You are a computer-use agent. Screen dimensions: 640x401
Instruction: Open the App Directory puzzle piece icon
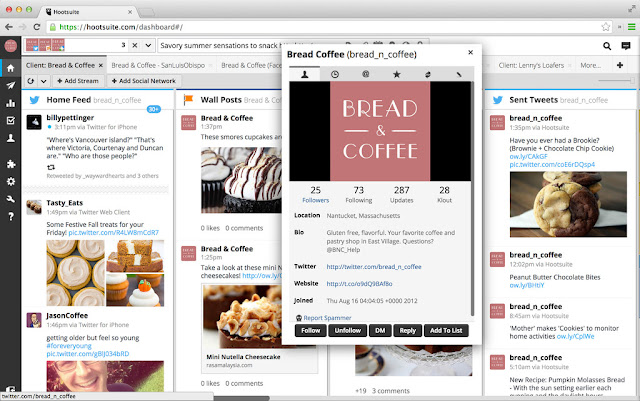pyautogui.click(x=11, y=164)
